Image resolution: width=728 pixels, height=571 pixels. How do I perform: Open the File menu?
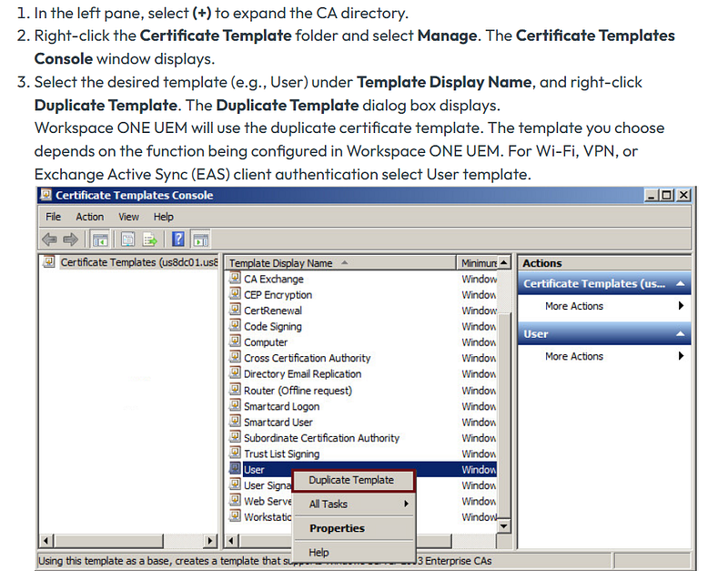click(53, 217)
